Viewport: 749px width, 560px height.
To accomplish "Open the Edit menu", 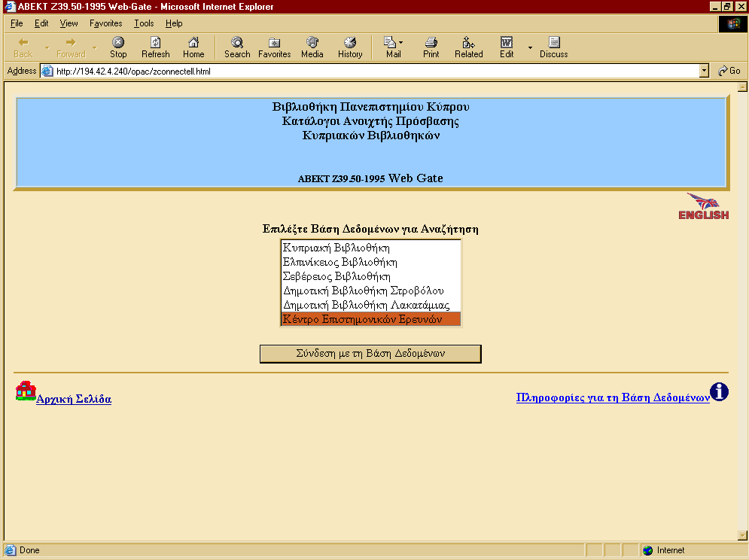I will tap(41, 23).
